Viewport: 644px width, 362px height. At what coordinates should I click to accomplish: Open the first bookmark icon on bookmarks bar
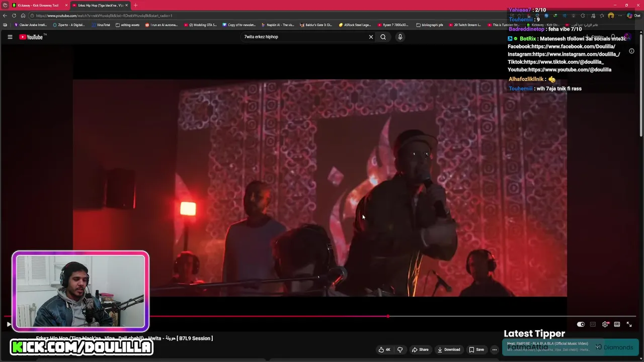tap(5, 25)
